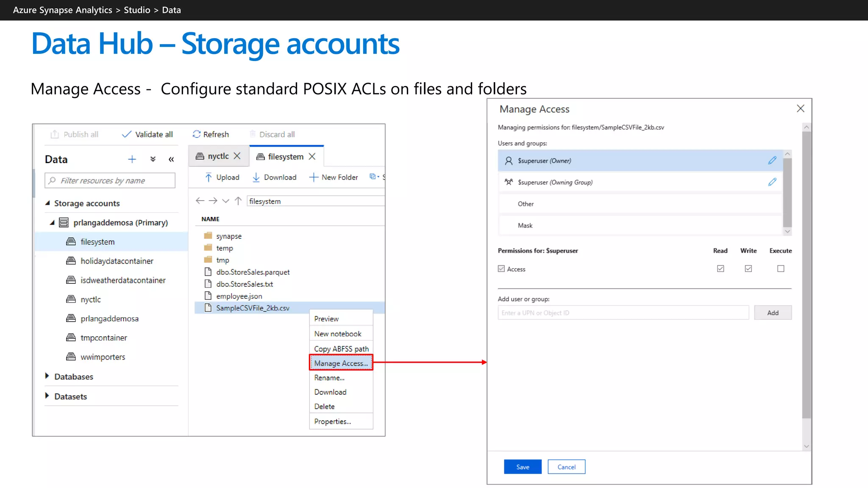Close the nyctlc tab
The height and width of the screenshot is (488, 868).
click(x=237, y=156)
